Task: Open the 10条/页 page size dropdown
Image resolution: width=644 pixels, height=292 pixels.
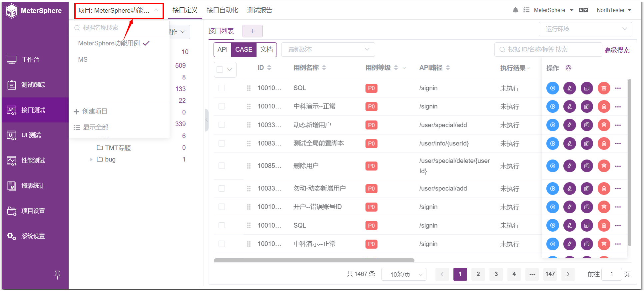Action: tap(404, 274)
